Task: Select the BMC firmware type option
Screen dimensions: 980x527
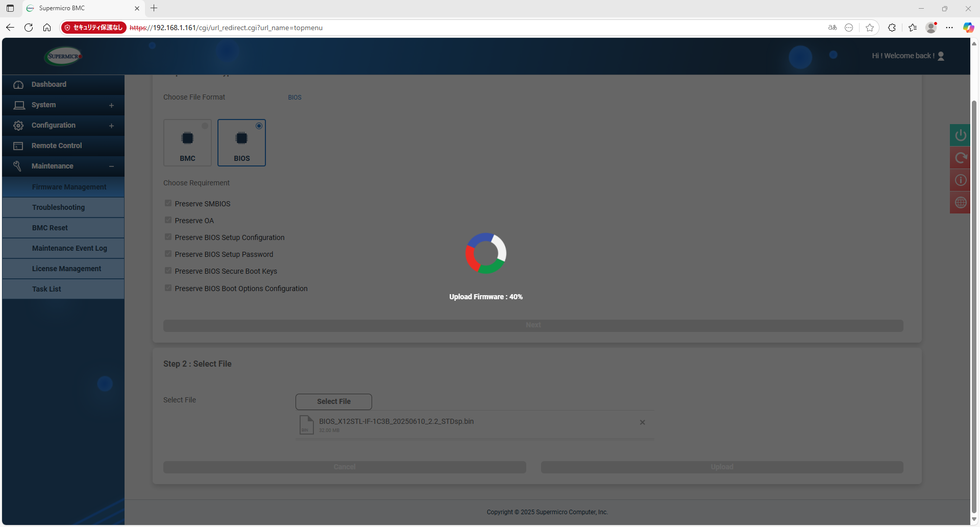Action: pos(187,143)
